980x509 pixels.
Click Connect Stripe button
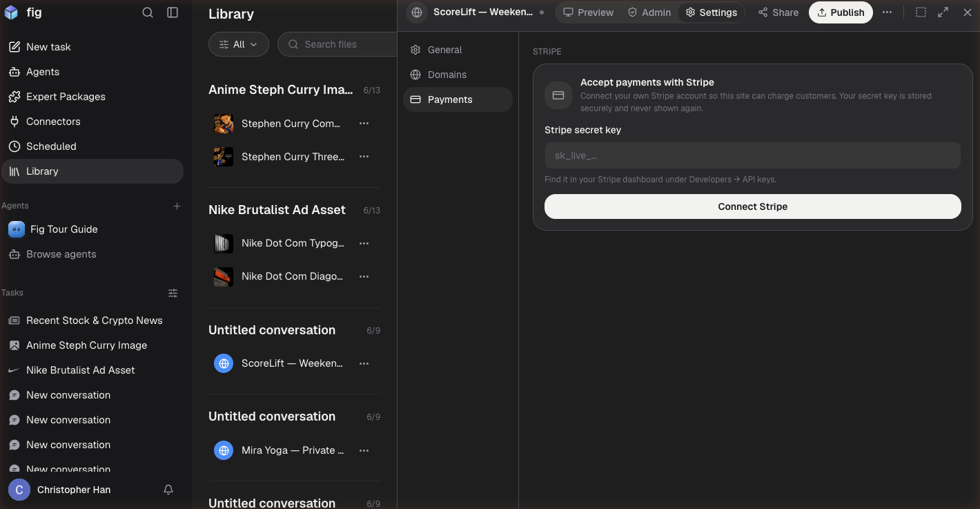pos(752,207)
